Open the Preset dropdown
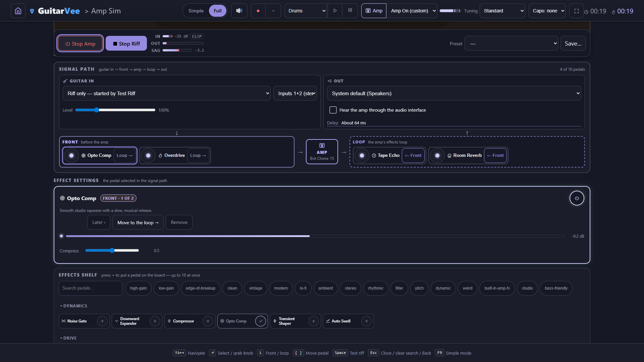Screen dimensions: 644x362 [511, 44]
